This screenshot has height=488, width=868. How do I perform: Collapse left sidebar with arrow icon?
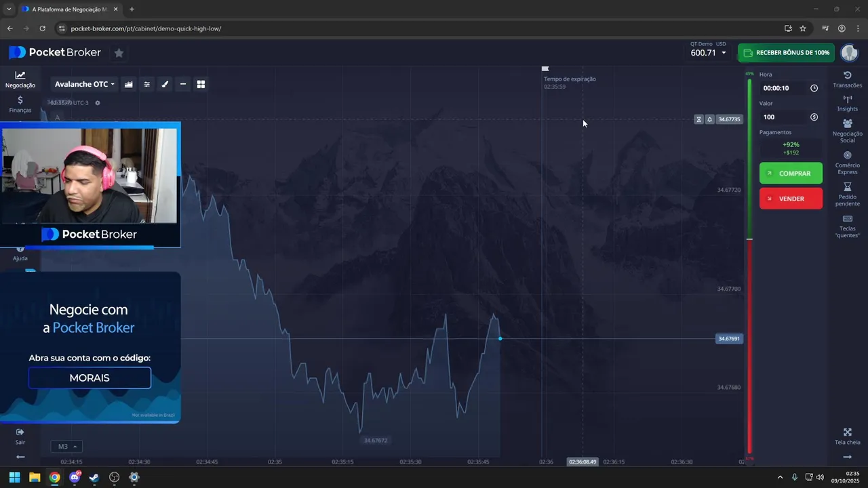point(20,457)
